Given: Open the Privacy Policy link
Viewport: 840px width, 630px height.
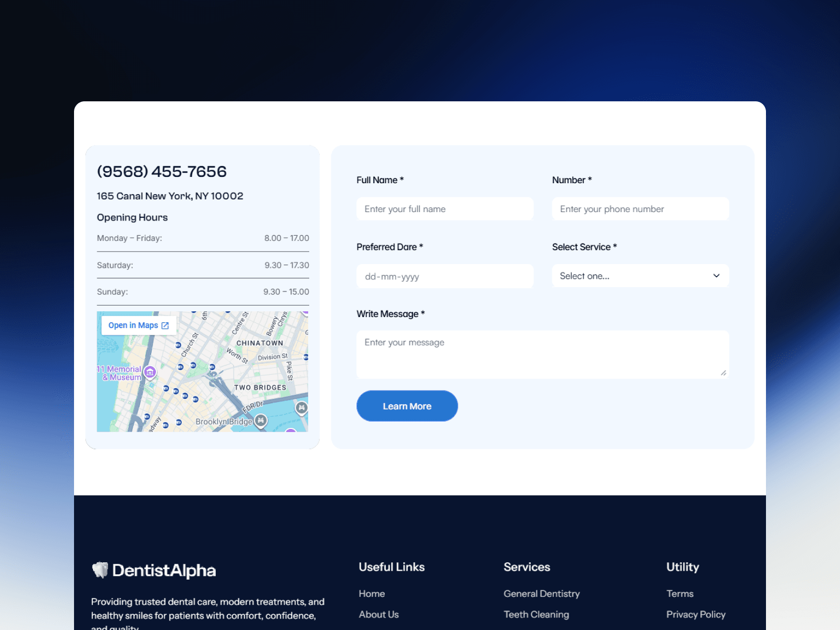Looking at the screenshot, I should tap(696, 614).
